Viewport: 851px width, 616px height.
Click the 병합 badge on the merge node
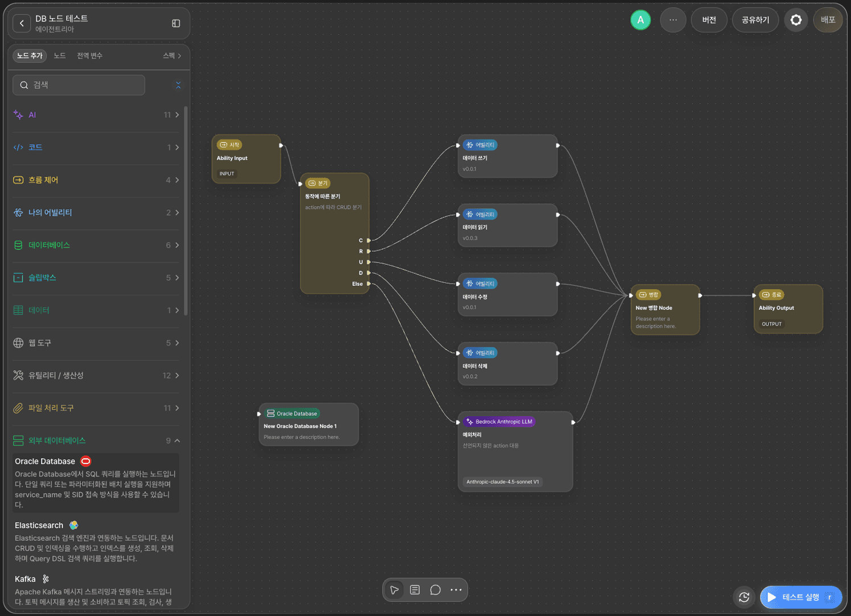pos(648,295)
